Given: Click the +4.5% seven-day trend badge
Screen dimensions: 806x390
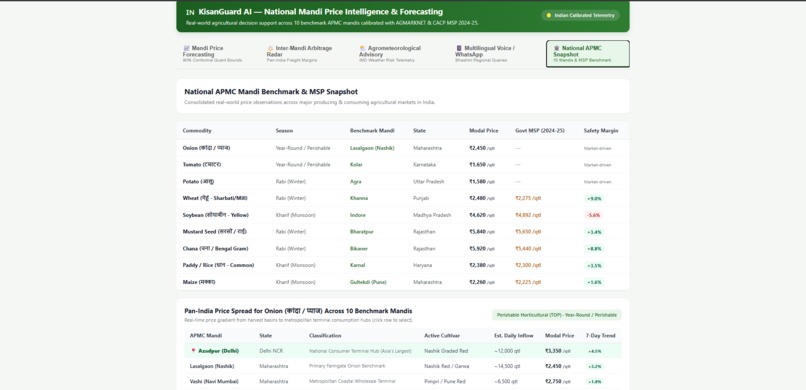Looking at the screenshot, I should tap(594, 351).
